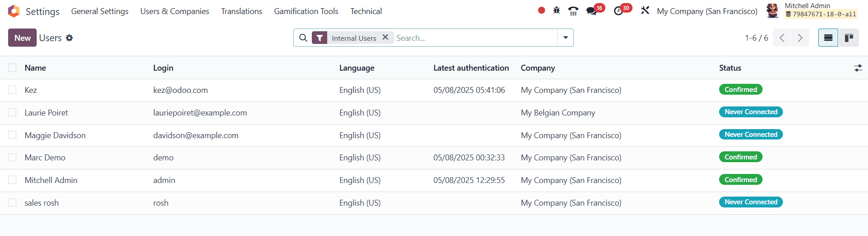Click the filter funnel icon in the search facet
The image size is (868, 236).
(320, 38)
